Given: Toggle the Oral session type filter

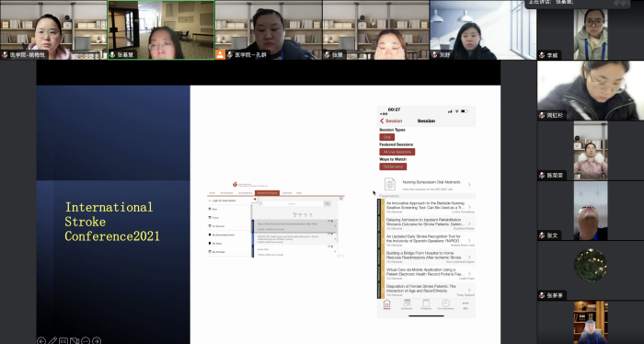Looking at the screenshot, I should click(386, 137).
